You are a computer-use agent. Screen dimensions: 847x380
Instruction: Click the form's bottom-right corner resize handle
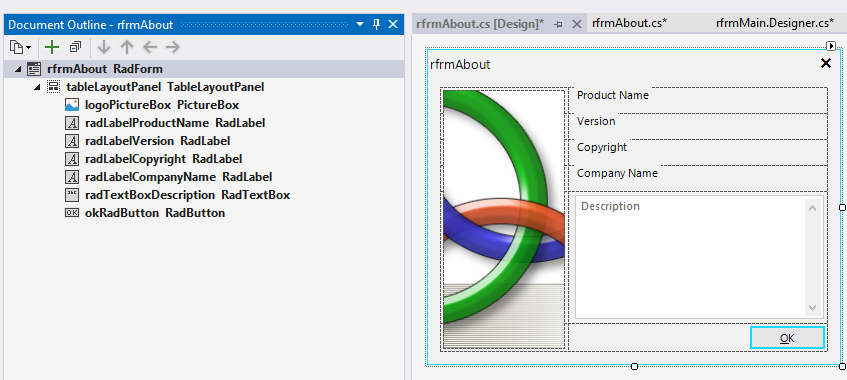pyautogui.click(x=842, y=366)
